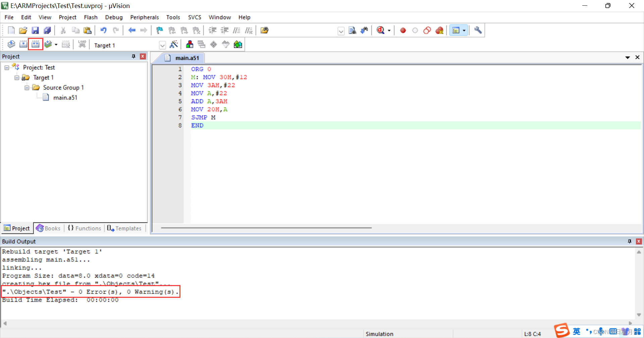644x338 pixels.
Task: Collapse Source Group 1 node
Action: tap(27, 88)
